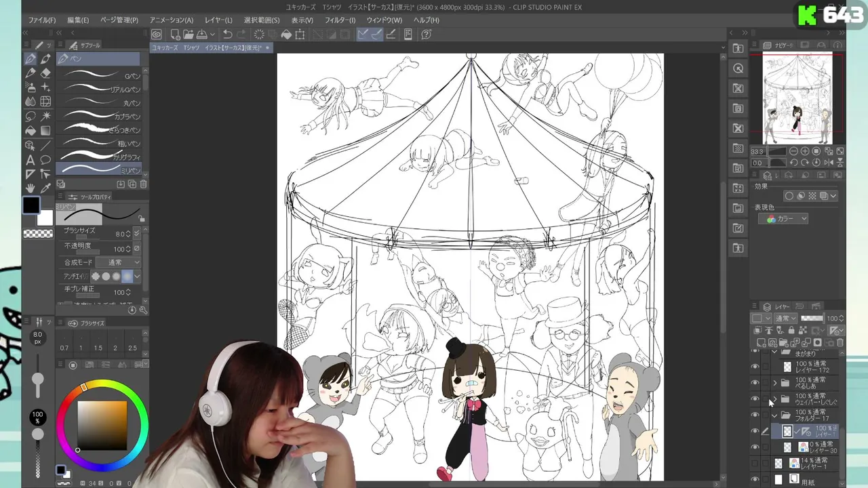Toggle snap to ruler in command bar
Screen dimensions: 868x488
coord(363,34)
